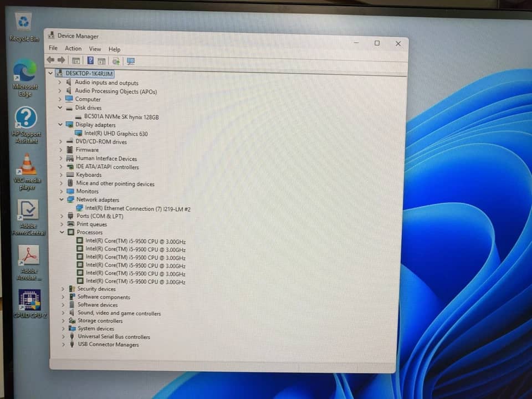Click the Software devices category icon

tap(72, 304)
